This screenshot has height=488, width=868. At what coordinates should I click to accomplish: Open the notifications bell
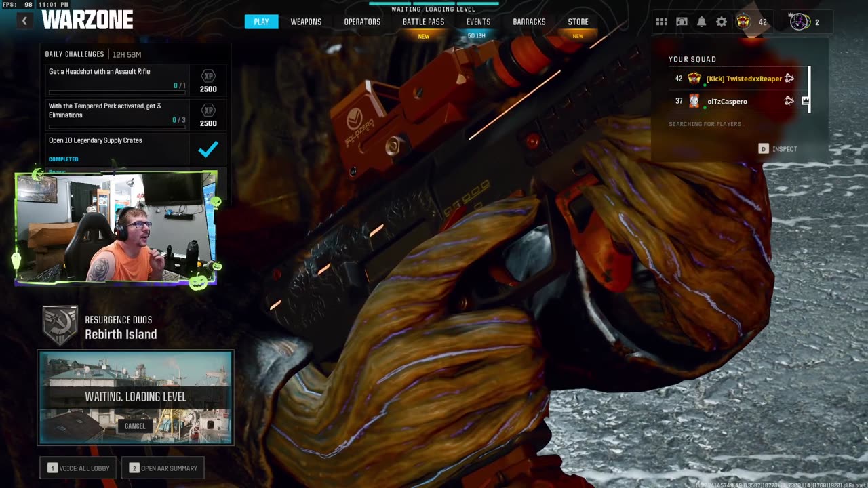pos(701,22)
